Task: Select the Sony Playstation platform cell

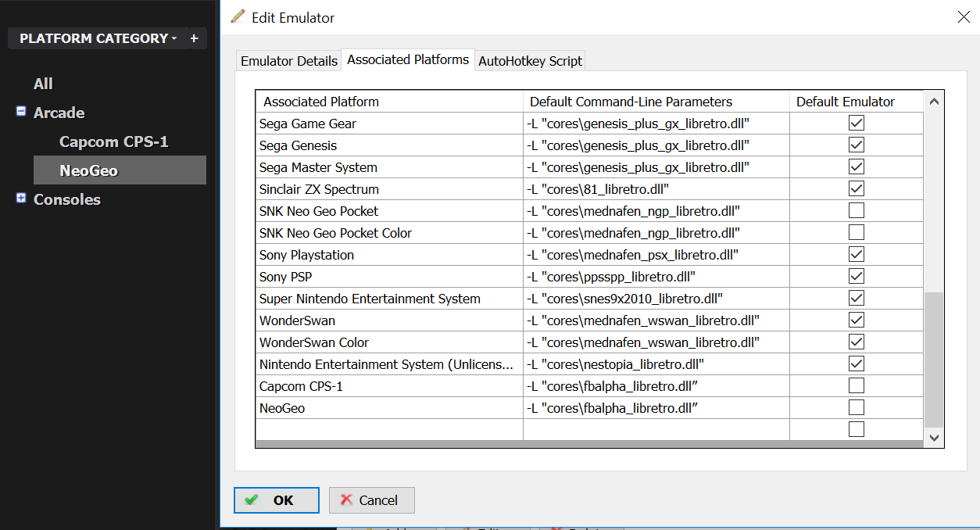Action: coord(389,254)
